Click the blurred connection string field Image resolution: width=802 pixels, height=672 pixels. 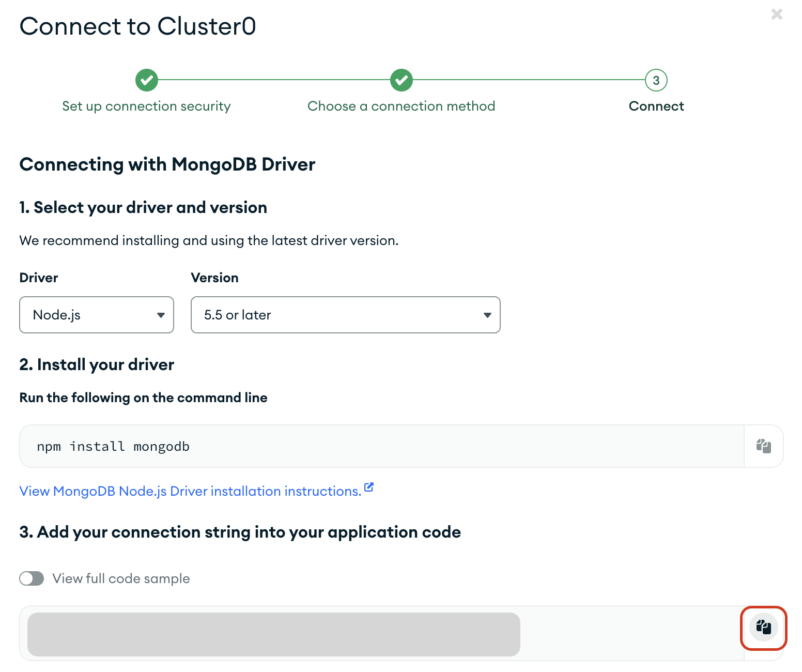(x=274, y=634)
